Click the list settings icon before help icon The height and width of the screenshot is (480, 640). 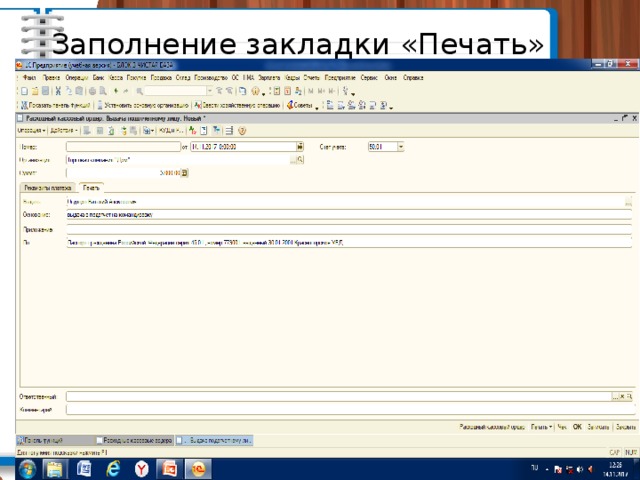(x=229, y=131)
